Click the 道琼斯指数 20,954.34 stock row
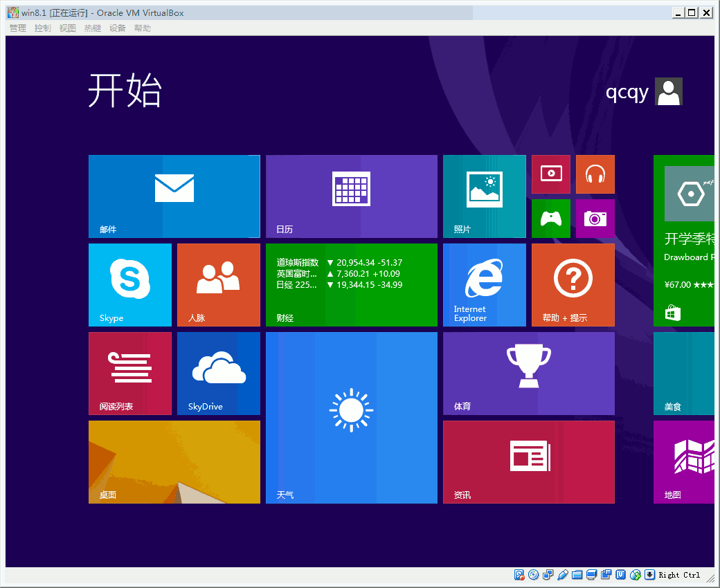This screenshot has height=588, width=720. tap(339, 262)
